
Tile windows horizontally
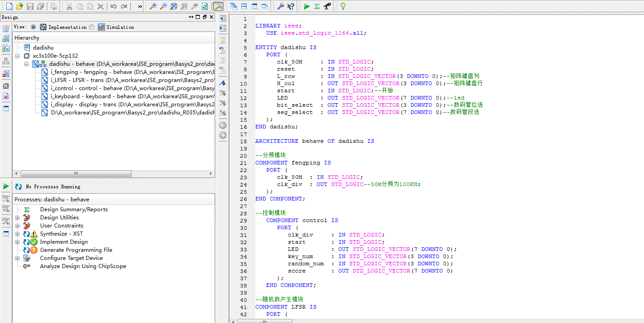point(244,6)
